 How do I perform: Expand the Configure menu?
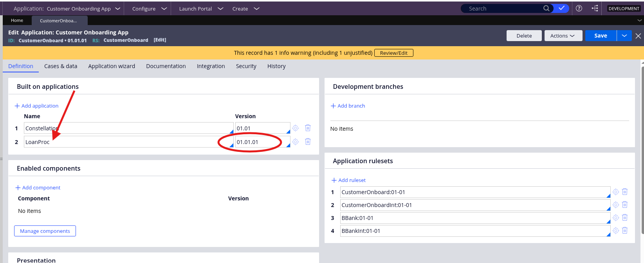[x=149, y=9]
